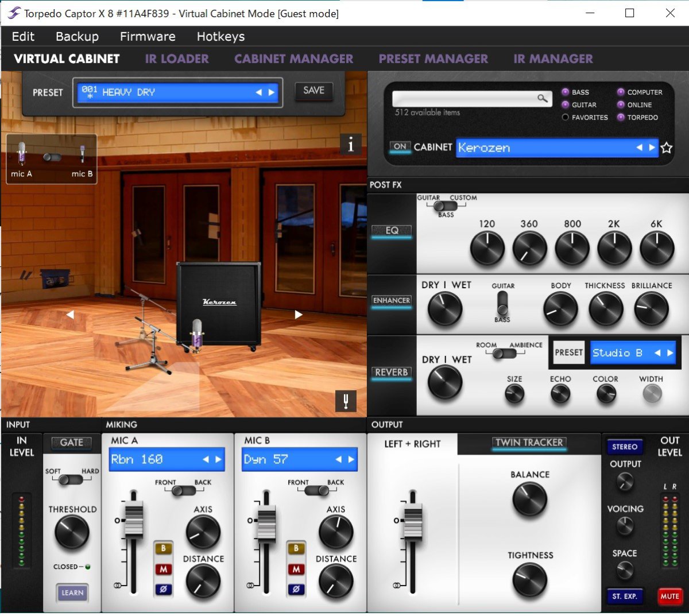Mute the output
Image resolution: width=689 pixels, height=616 pixels.
[669, 596]
